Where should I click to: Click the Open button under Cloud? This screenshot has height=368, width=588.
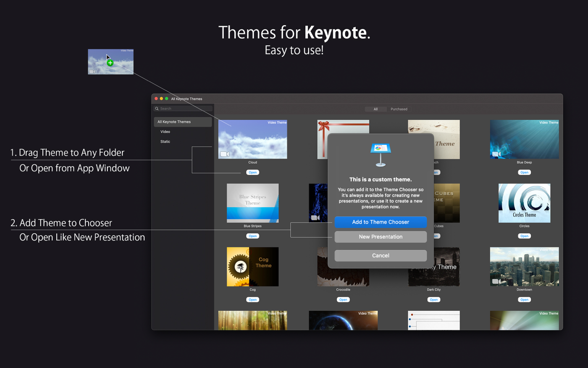pyautogui.click(x=252, y=172)
